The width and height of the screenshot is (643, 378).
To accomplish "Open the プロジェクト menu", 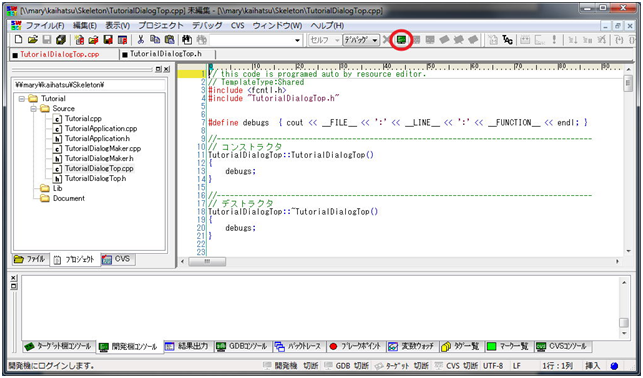I will coord(161,25).
